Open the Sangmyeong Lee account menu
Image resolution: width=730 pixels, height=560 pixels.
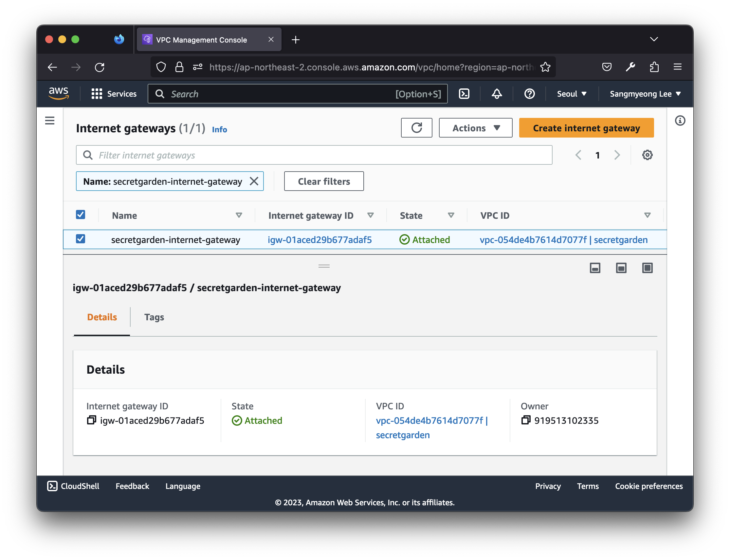pyautogui.click(x=645, y=94)
